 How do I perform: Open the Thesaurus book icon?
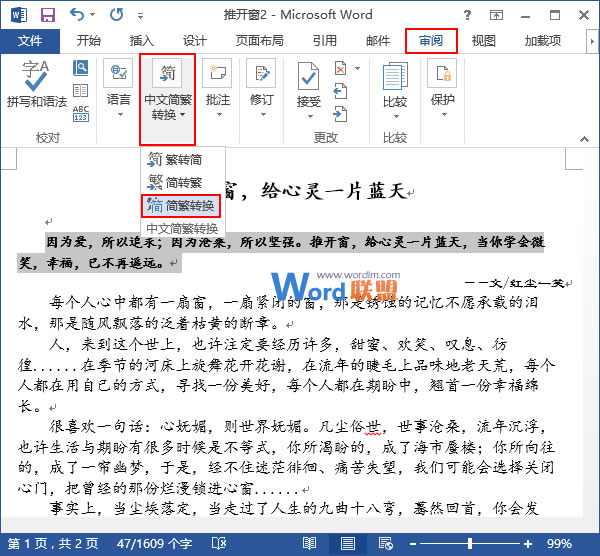coord(80,91)
